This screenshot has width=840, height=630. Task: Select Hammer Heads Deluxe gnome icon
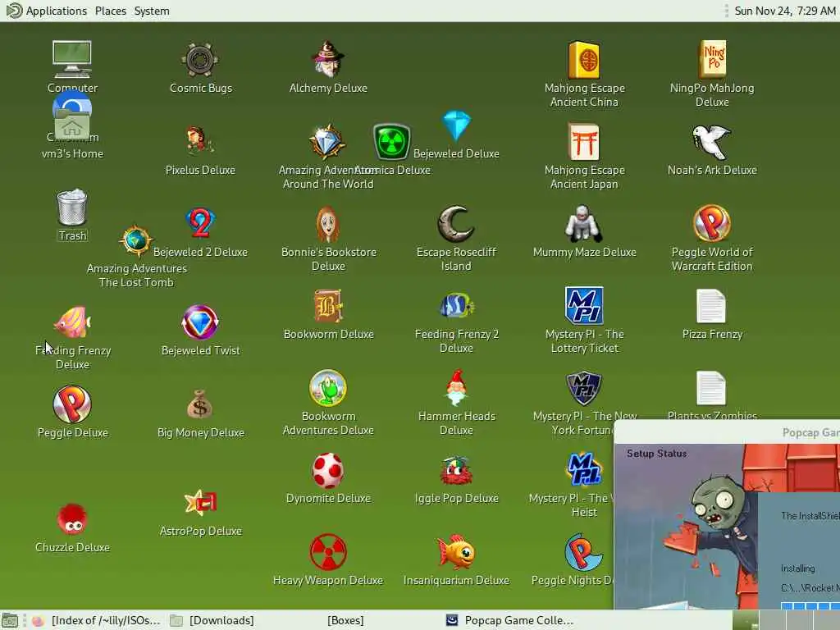[x=456, y=388]
